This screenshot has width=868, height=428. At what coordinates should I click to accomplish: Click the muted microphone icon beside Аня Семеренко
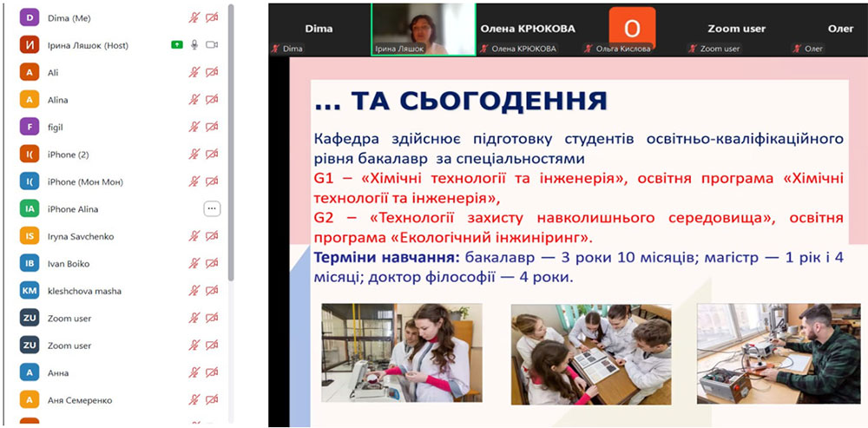click(194, 399)
